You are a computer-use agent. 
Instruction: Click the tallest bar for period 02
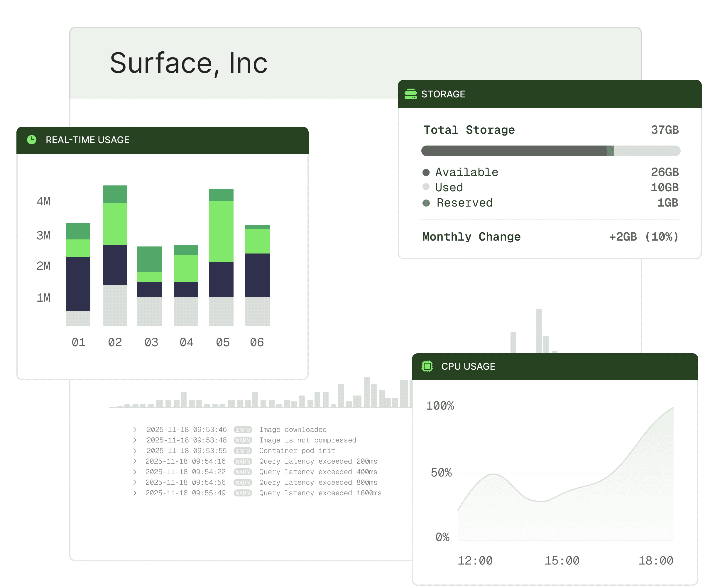pyautogui.click(x=115, y=255)
